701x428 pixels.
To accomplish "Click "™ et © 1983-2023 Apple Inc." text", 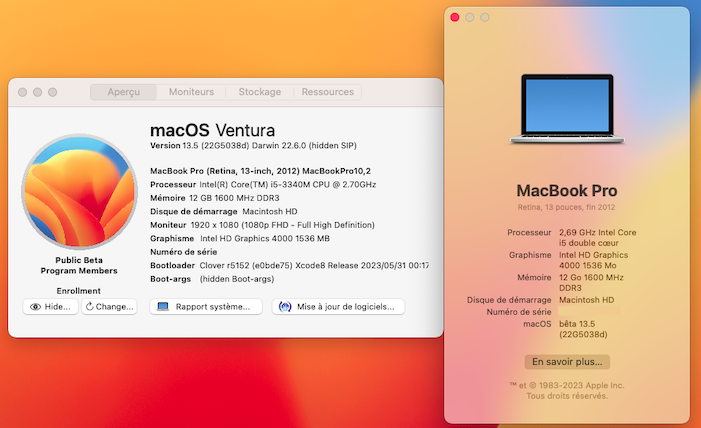I will 567,385.
